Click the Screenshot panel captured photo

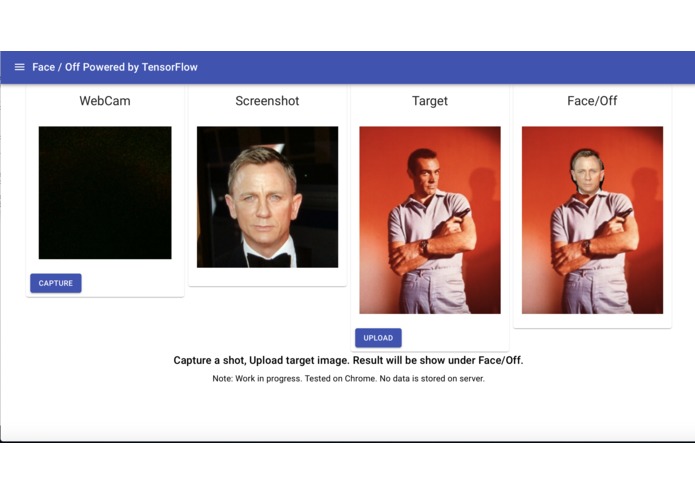coord(267,197)
